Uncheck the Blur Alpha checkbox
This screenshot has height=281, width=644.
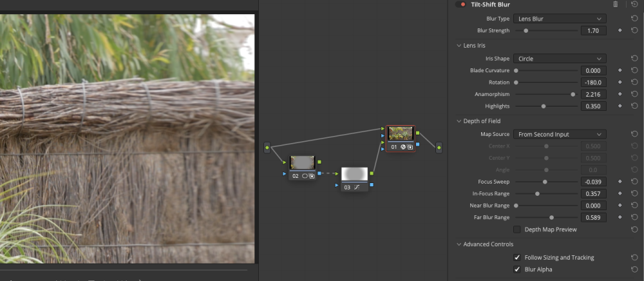[x=517, y=269]
